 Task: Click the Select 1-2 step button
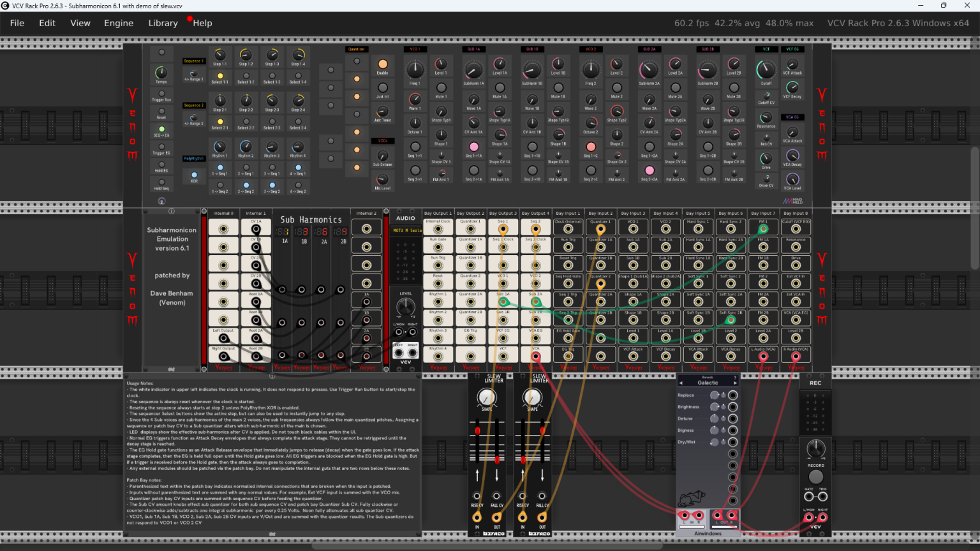pos(246,75)
